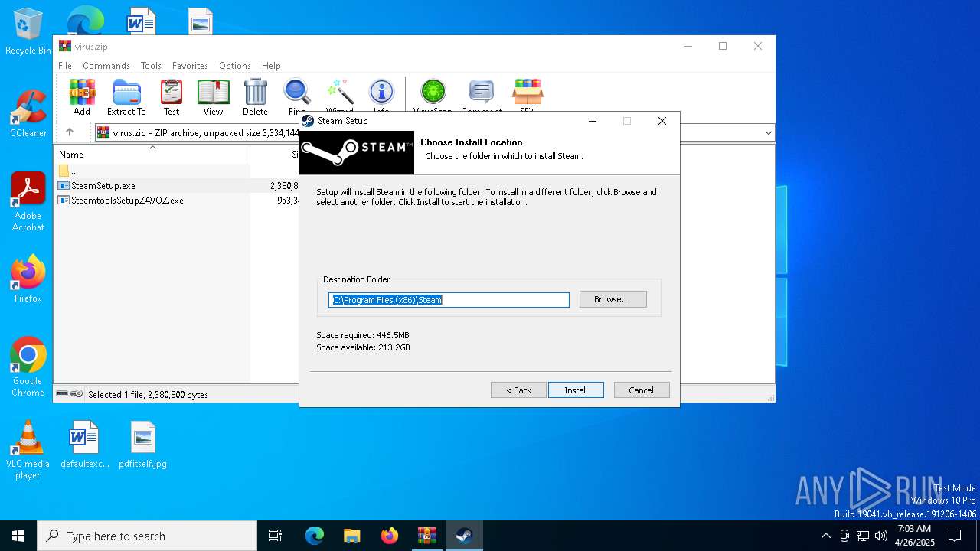Open the Help menu in WinRAR
The width and height of the screenshot is (980, 551).
(x=271, y=66)
